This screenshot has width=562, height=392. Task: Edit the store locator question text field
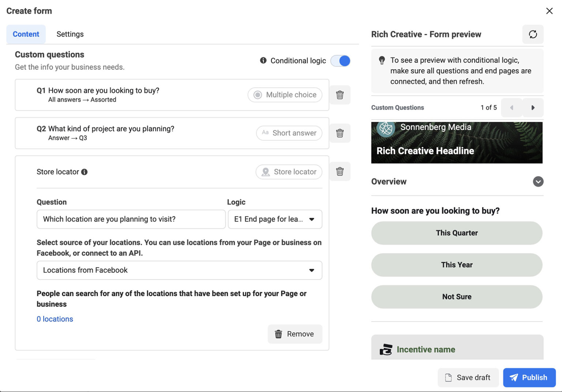131,219
